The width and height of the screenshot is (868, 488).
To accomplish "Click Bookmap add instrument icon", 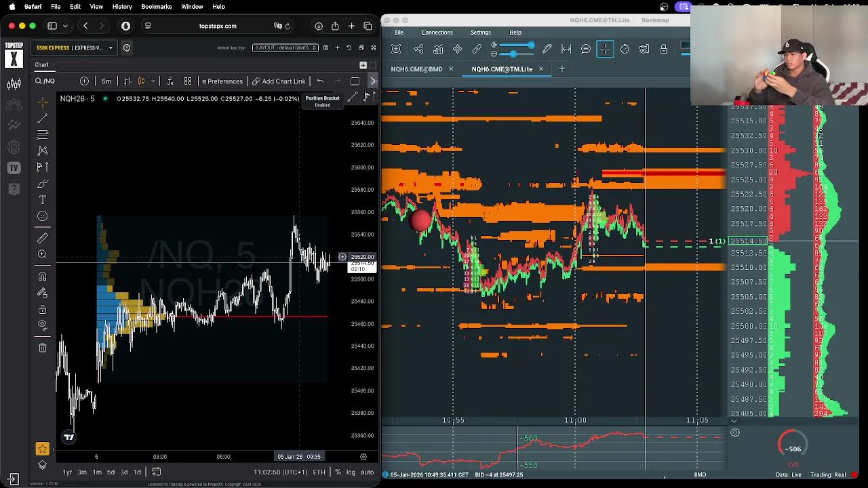I will [x=397, y=49].
